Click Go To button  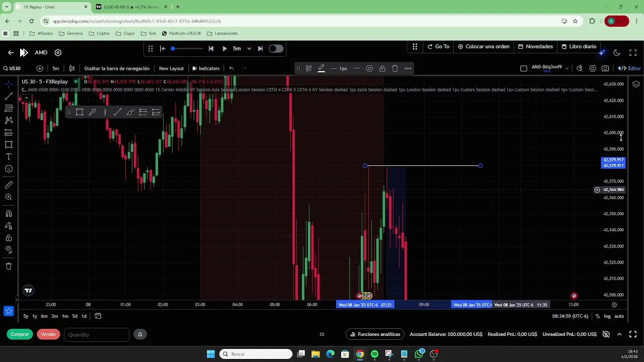[x=438, y=47]
